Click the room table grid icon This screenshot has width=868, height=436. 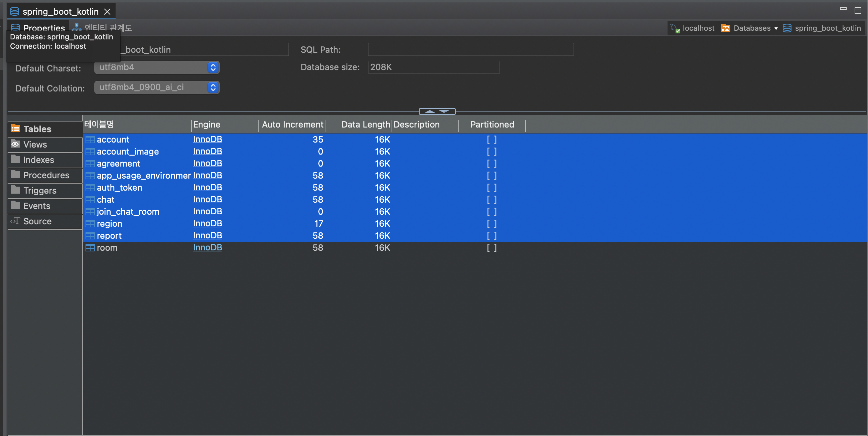point(90,247)
